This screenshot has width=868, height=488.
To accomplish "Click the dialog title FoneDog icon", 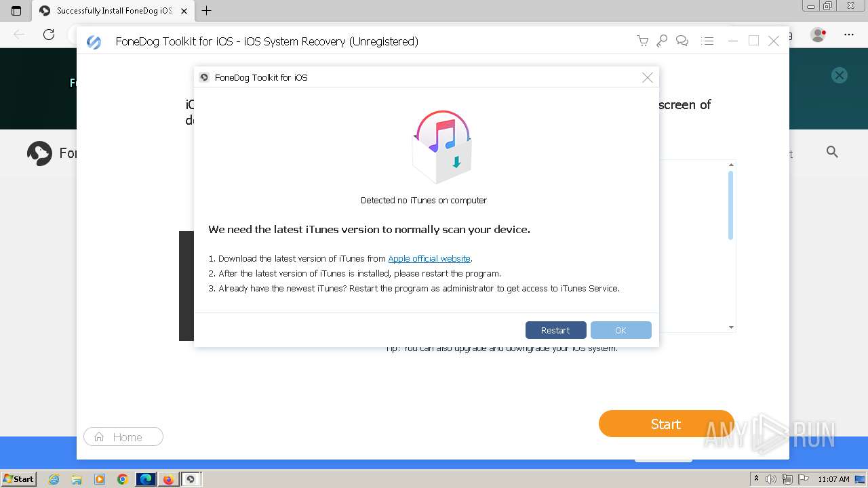I will (204, 77).
